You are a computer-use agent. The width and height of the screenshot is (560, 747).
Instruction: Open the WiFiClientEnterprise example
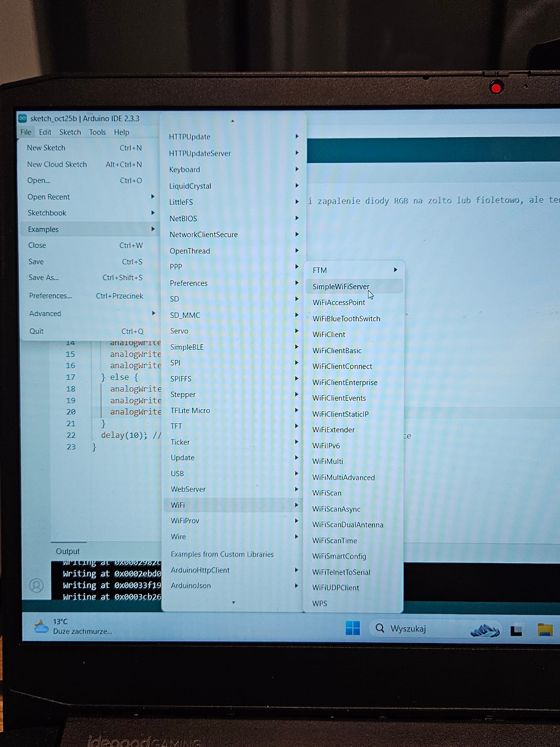point(354,382)
